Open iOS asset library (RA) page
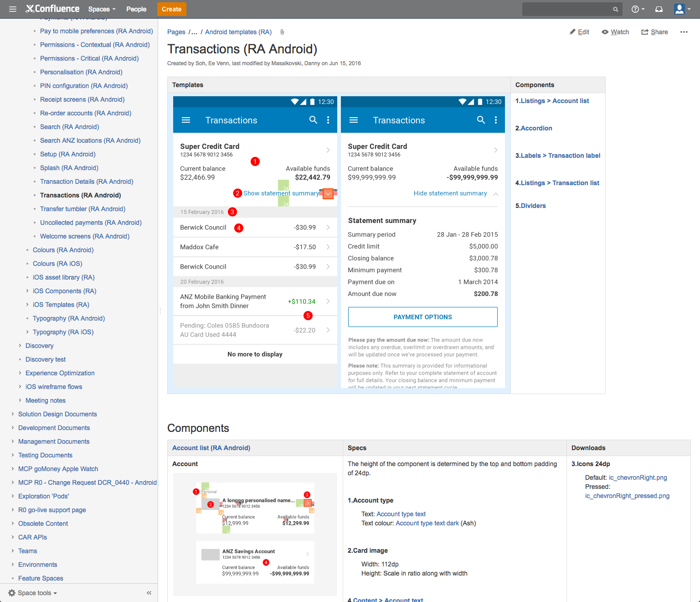The width and height of the screenshot is (700, 602). tap(64, 277)
